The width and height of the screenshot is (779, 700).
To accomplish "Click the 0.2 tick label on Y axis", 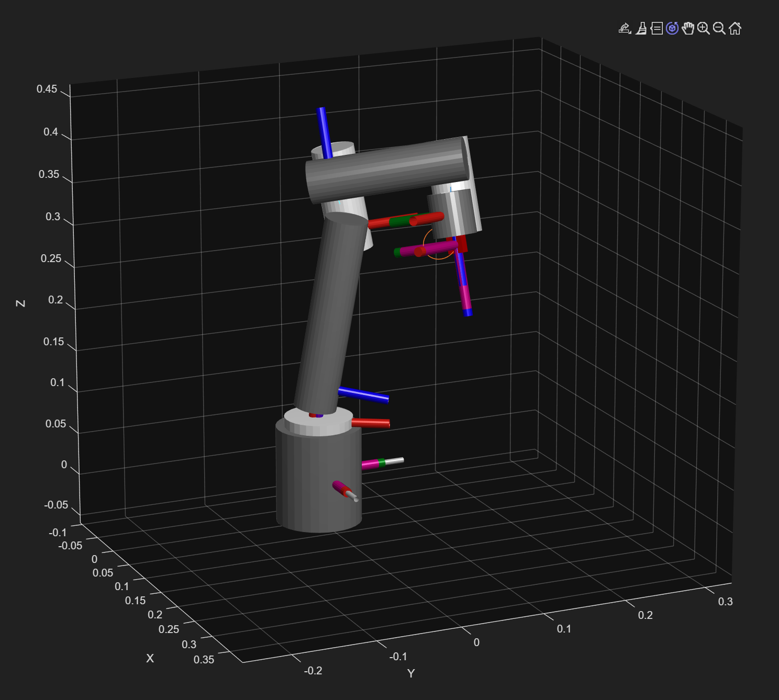I will (x=645, y=615).
